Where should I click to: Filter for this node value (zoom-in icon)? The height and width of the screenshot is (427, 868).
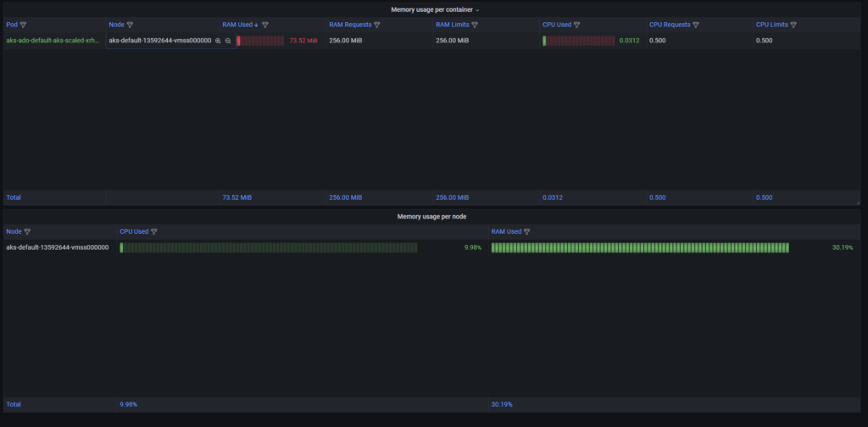[x=218, y=41]
